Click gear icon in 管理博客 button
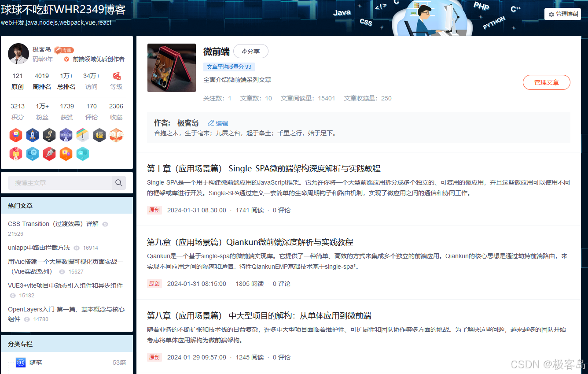The height and width of the screenshot is (374, 588). [551, 15]
